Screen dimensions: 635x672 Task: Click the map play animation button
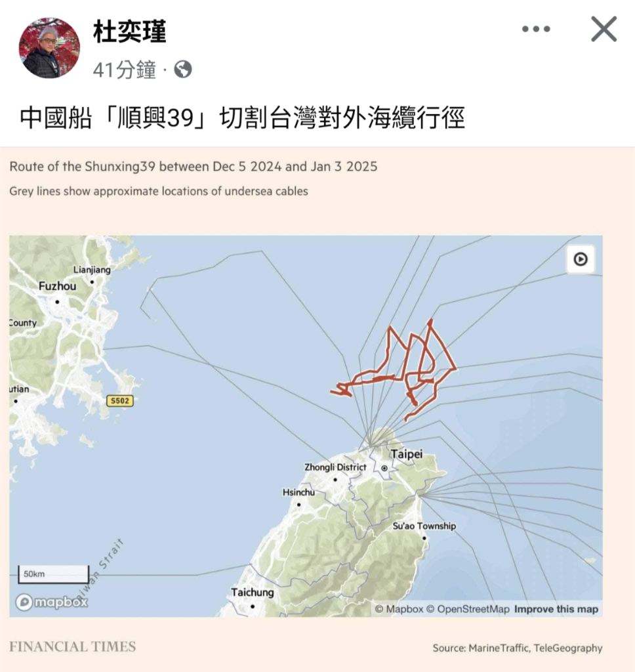coord(581,259)
